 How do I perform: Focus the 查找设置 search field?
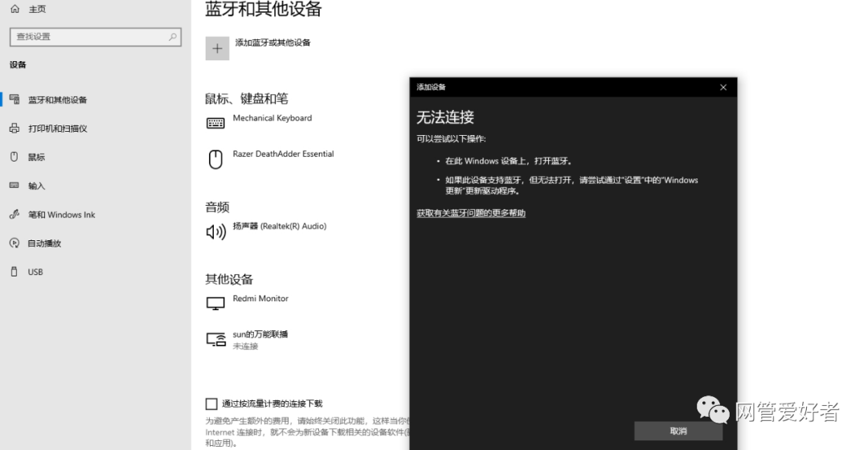(x=95, y=36)
